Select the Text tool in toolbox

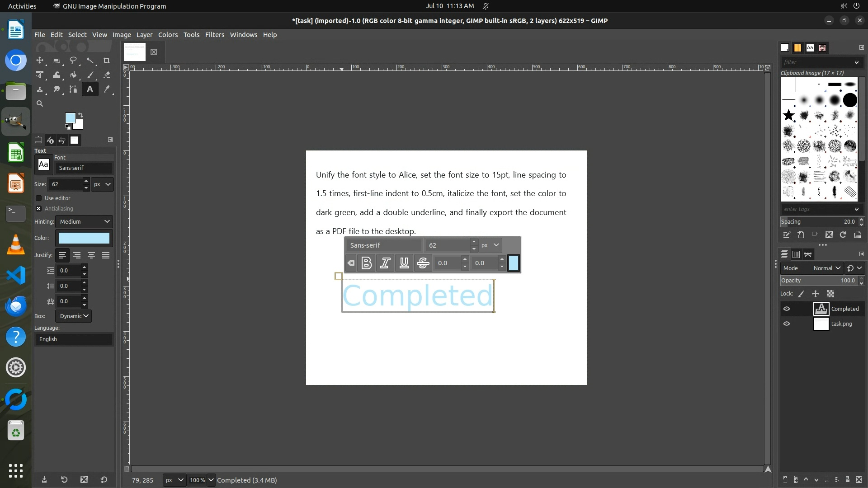point(90,89)
